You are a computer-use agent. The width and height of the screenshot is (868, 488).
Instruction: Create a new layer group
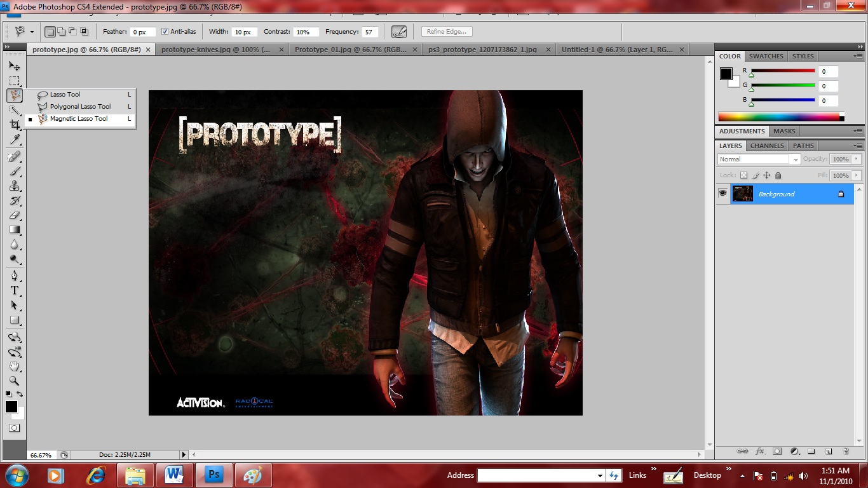tap(811, 451)
